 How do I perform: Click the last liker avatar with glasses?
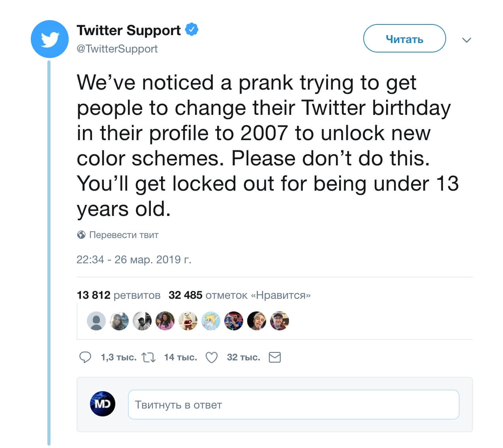coord(280,321)
